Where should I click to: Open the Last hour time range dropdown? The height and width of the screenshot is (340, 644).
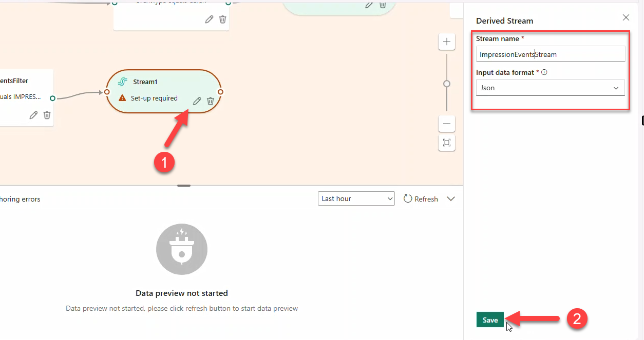[356, 198]
